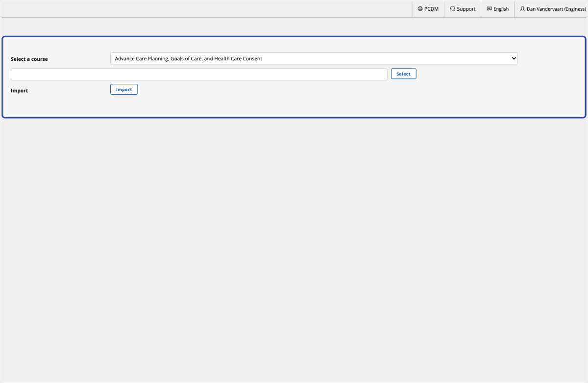Click the globe icon beside PCDM
This screenshot has height=383, width=588.
[420, 9]
